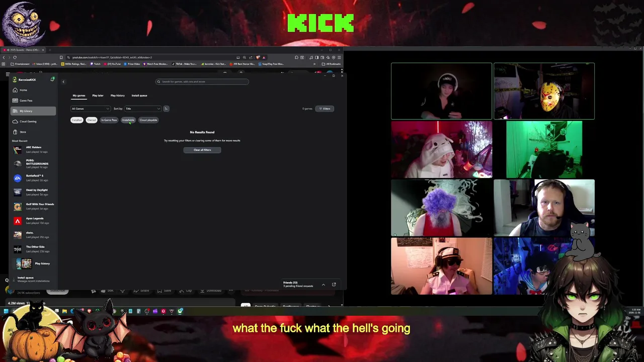The height and width of the screenshot is (362, 644).
Task: Toggle sort order icon beside Title
Action: 166,109
